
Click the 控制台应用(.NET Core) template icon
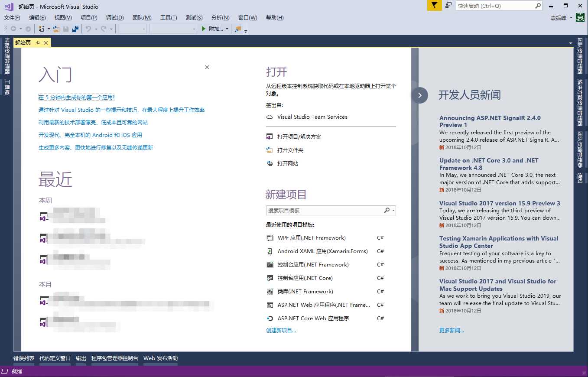(x=270, y=278)
